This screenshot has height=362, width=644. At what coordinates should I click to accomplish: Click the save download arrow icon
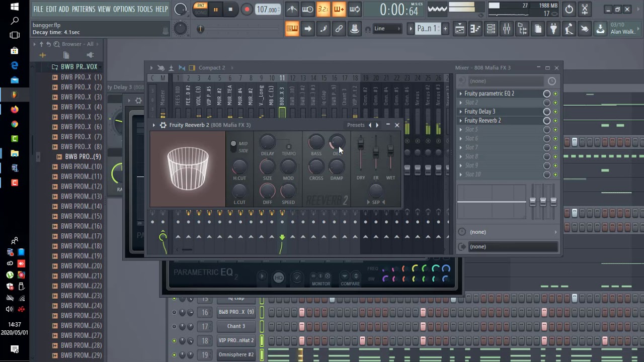pos(600,29)
